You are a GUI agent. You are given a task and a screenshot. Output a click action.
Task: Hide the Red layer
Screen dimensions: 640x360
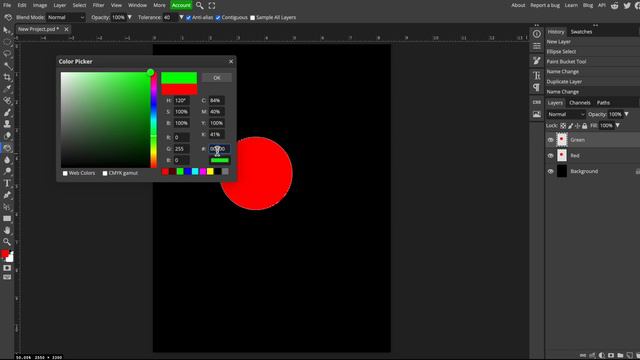click(550, 156)
